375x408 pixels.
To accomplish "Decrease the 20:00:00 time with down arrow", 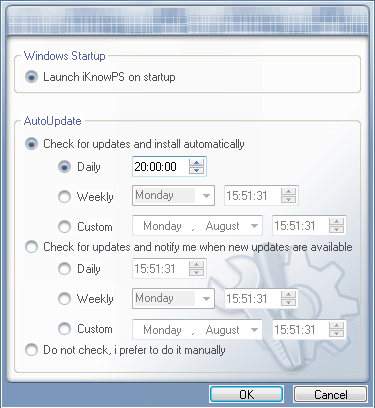I will pos(197,170).
